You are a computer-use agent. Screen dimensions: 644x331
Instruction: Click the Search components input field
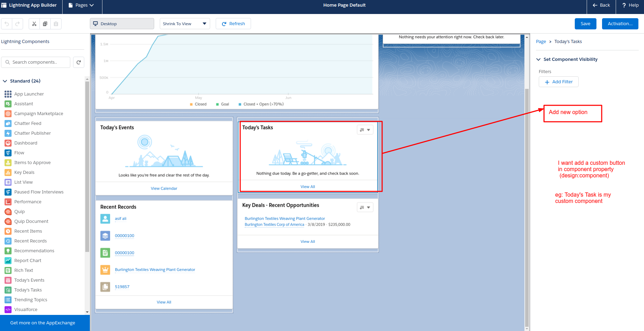[x=36, y=62]
